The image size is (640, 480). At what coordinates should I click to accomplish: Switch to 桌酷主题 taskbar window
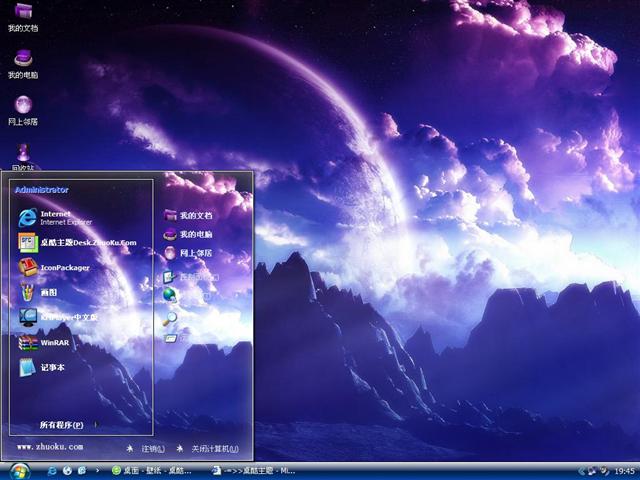tap(254, 470)
